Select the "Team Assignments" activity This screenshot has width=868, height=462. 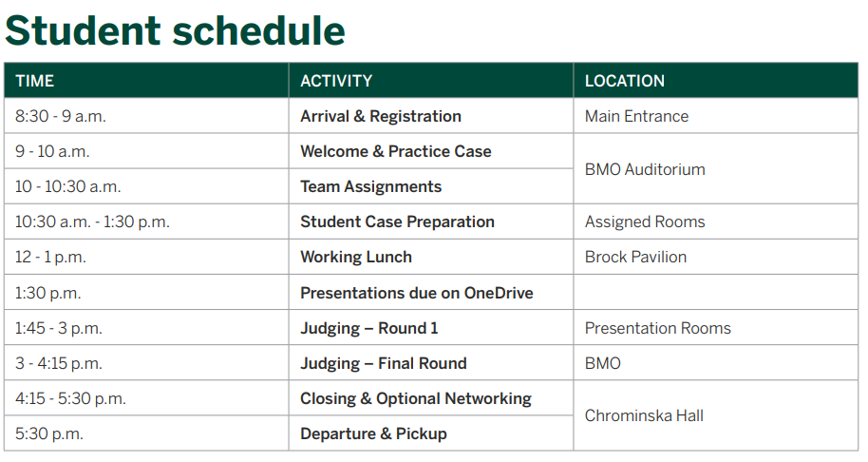point(371,186)
